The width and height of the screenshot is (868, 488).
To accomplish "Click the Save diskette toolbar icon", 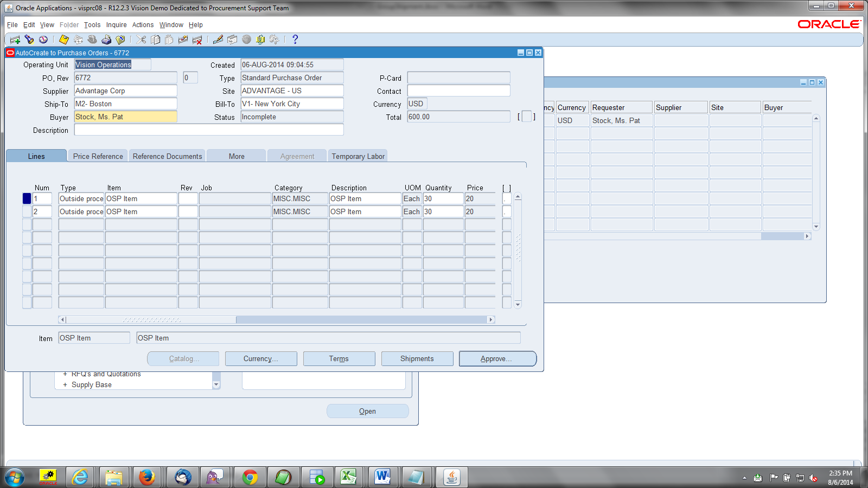I will pyautogui.click(x=64, y=40).
